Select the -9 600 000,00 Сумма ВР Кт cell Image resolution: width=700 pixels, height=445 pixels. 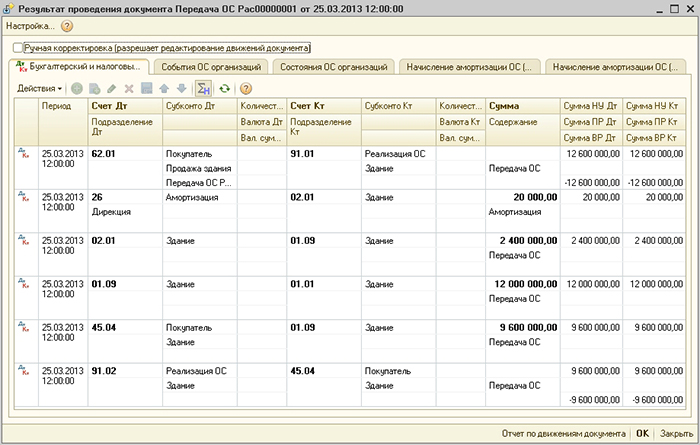[654, 399]
